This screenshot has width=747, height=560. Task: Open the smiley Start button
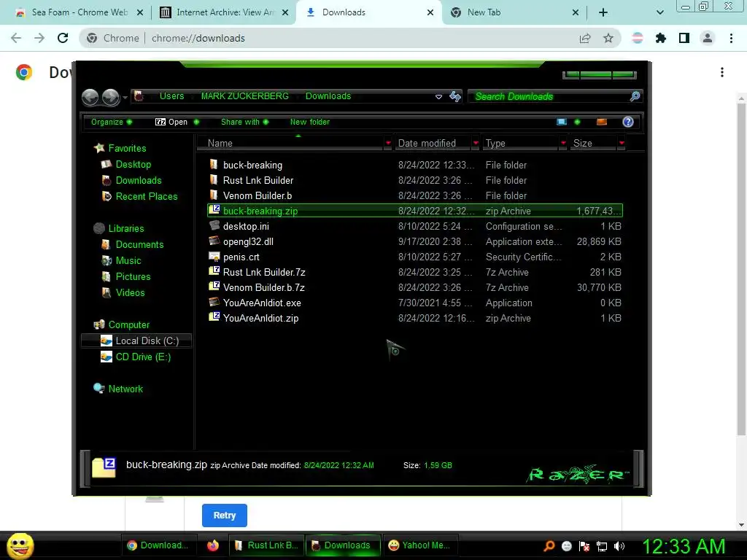pyautogui.click(x=20, y=545)
